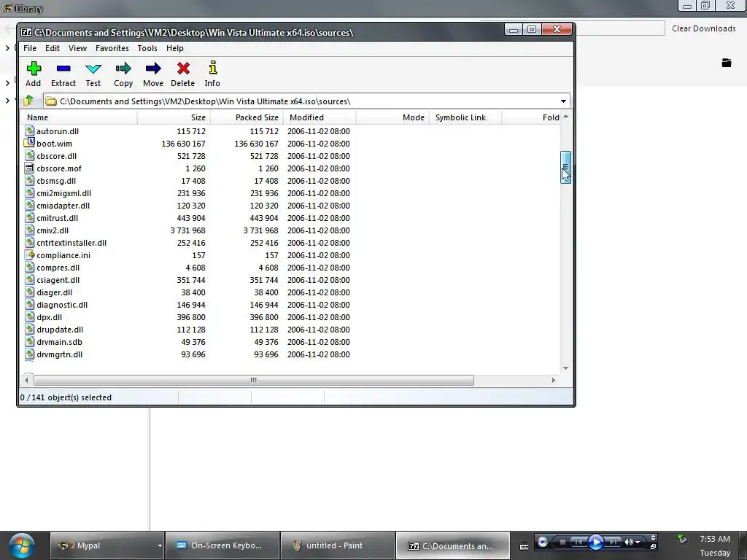Select the dpx.dll file name
Screen dimensions: 747x560
(x=50, y=317)
